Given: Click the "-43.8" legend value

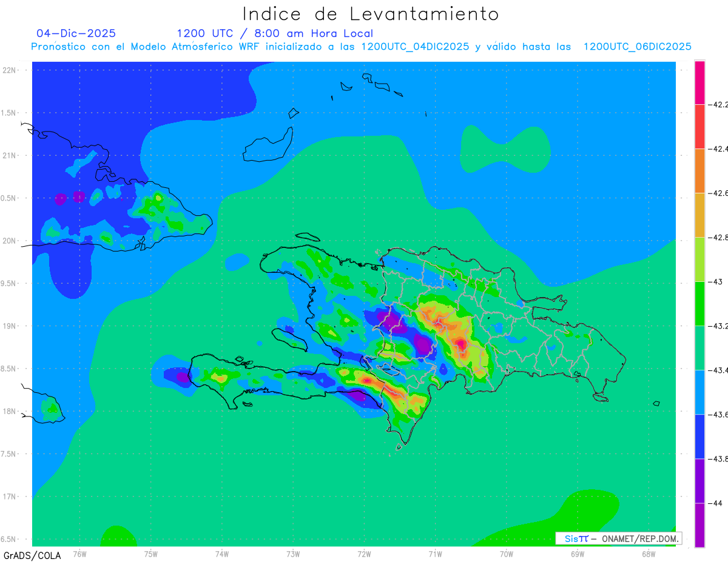Looking at the screenshot, I should pyautogui.click(x=718, y=458).
